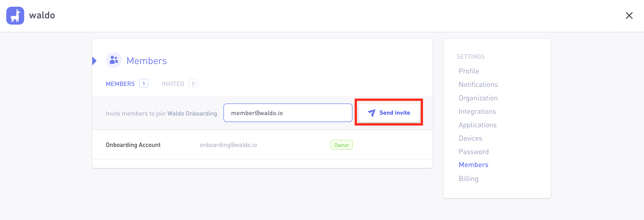This screenshot has height=220, width=644.
Task: Switch to the MEMBERS tab
Action: 120,84
